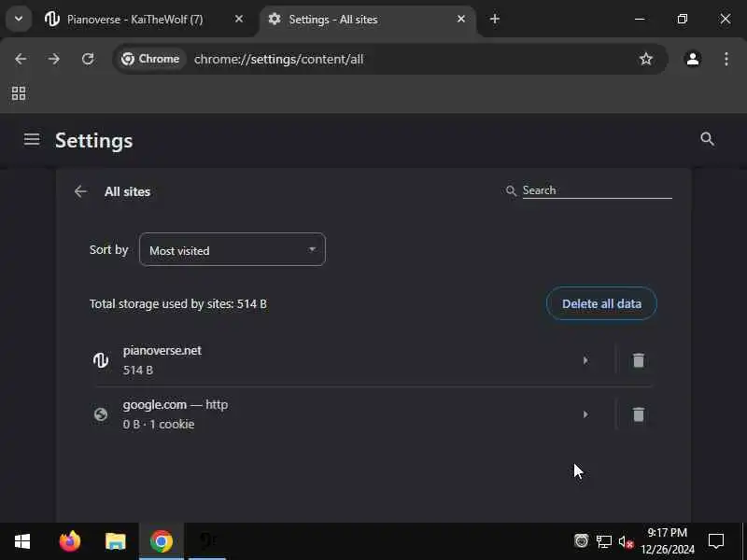This screenshot has height=560, width=747.
Task: Delete pianoverse.net site data with trash icon
Action: pos(639,360)
